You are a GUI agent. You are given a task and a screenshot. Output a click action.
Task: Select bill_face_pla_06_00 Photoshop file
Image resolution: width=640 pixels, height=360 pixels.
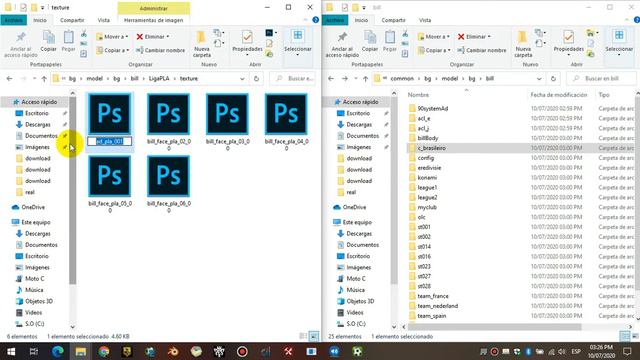(169, 176)
